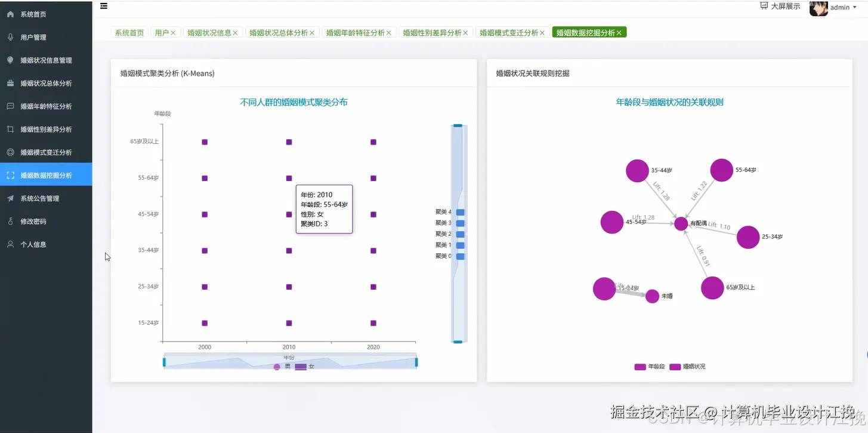Click the 有配偶 node in the graph
This screenshot has height=433, width=868.
pos(681,224)
